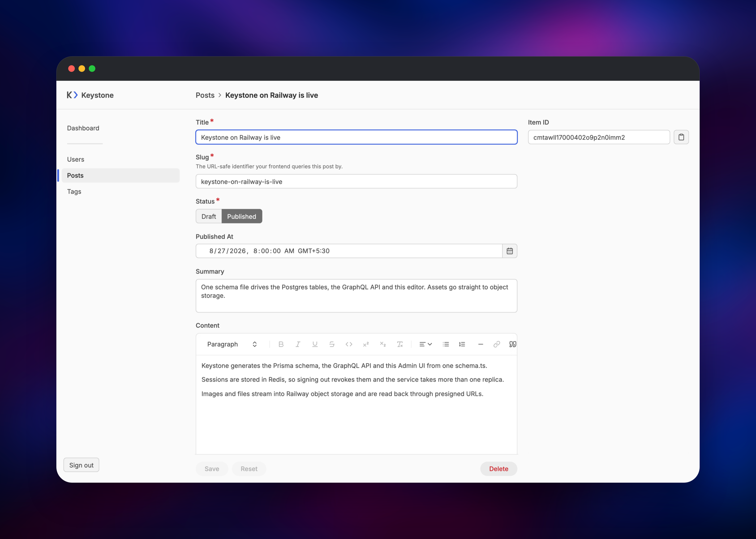
Task: Edit the Published At date field
Action: (349, 251)
